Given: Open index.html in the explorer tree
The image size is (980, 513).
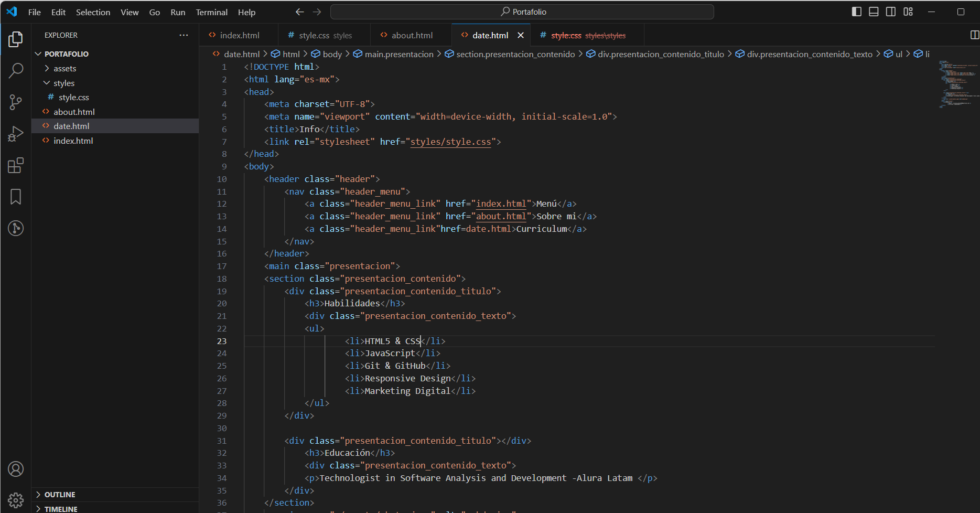Looking at the screenshot, I should (115, 141).
